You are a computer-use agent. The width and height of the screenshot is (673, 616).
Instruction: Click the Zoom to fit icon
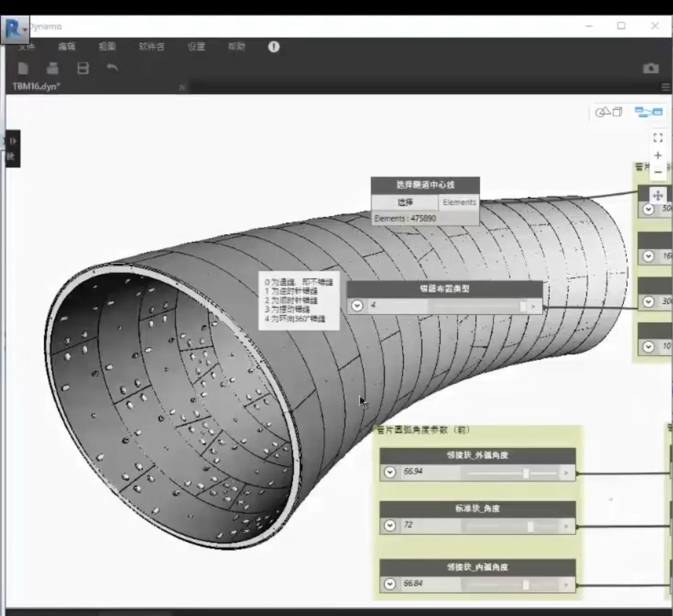coord(658,138)
